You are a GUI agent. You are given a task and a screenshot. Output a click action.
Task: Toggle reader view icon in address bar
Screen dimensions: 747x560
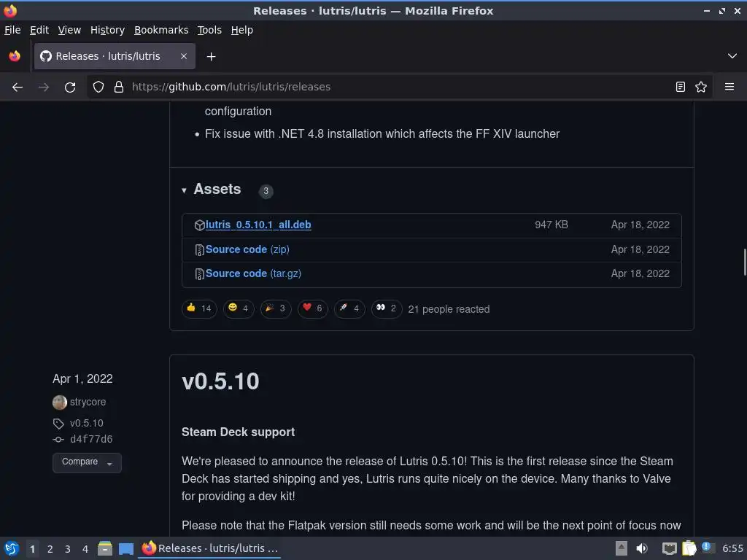[x=681, y=87]
